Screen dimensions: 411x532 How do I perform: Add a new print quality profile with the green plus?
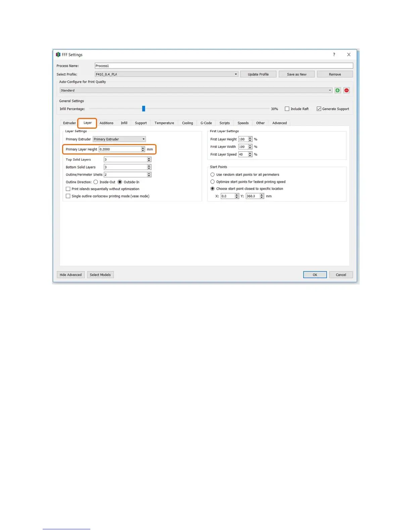click(337, 90)
